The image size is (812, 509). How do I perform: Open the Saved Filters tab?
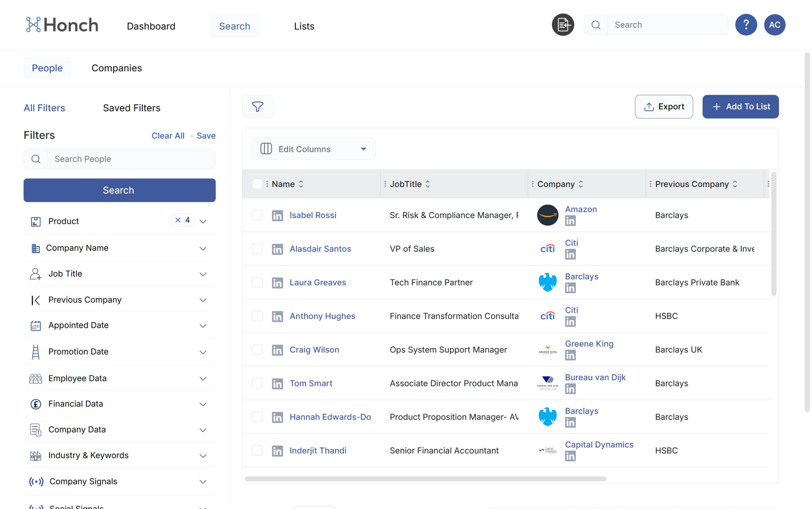pyautogui.click(x=131, y=108)
